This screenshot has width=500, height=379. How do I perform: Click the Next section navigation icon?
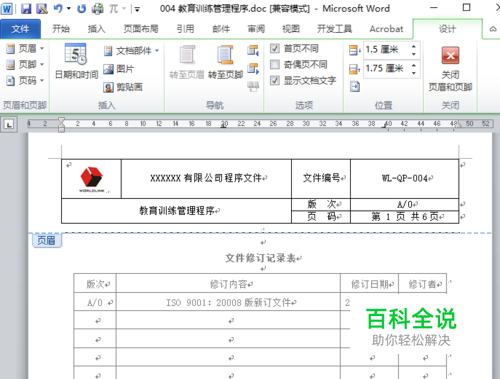pos(253,69)
